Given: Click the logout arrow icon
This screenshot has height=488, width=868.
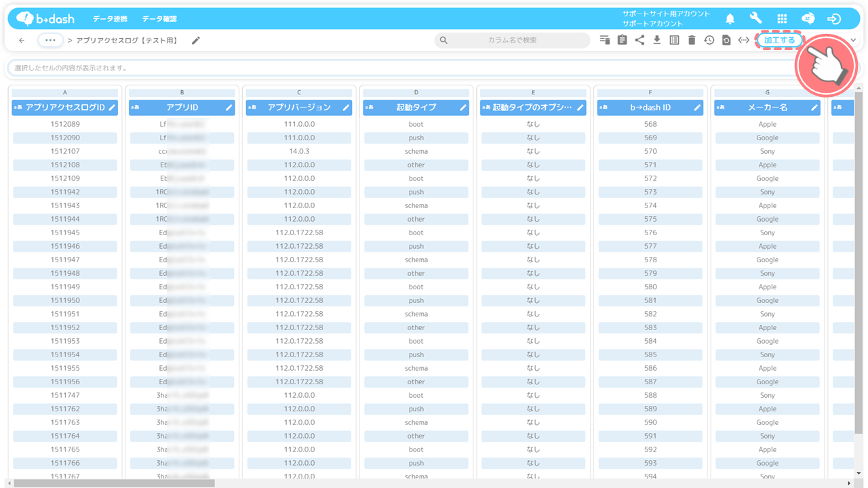Looking at the screenshot, I should (x=835, y=19).
